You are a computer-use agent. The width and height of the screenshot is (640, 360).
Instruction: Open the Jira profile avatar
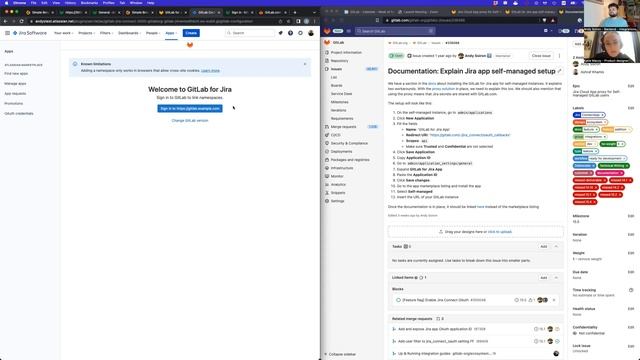pos(311,33)
